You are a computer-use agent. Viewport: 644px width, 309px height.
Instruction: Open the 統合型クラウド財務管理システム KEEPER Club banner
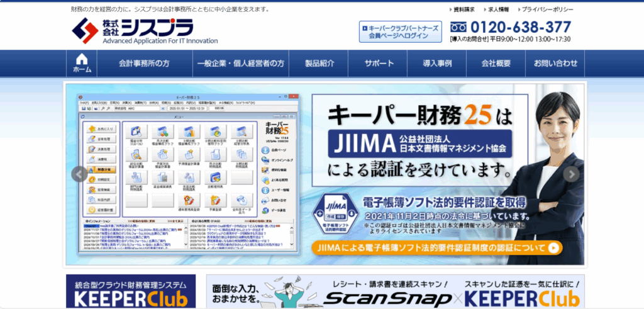[131, 292]
